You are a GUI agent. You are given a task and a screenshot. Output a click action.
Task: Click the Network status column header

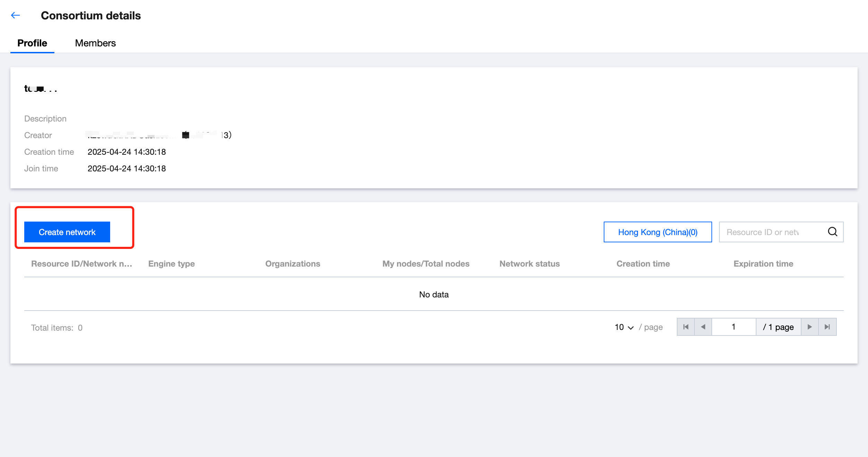[x=529, y=264]
